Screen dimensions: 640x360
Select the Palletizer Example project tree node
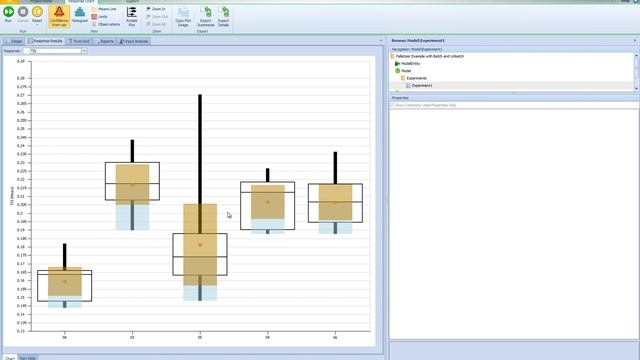(x=429, y=56)
